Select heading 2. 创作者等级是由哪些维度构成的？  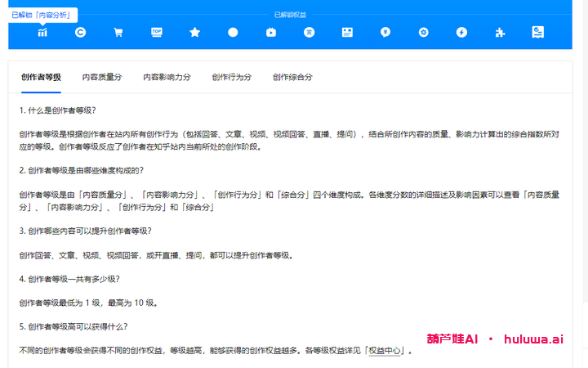[x=82, y=170]
